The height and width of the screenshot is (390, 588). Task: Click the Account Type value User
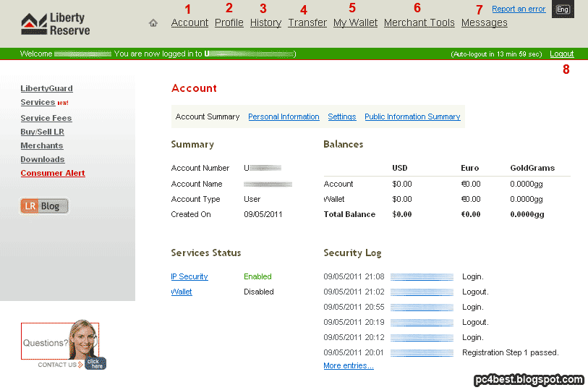pos(252,199)
